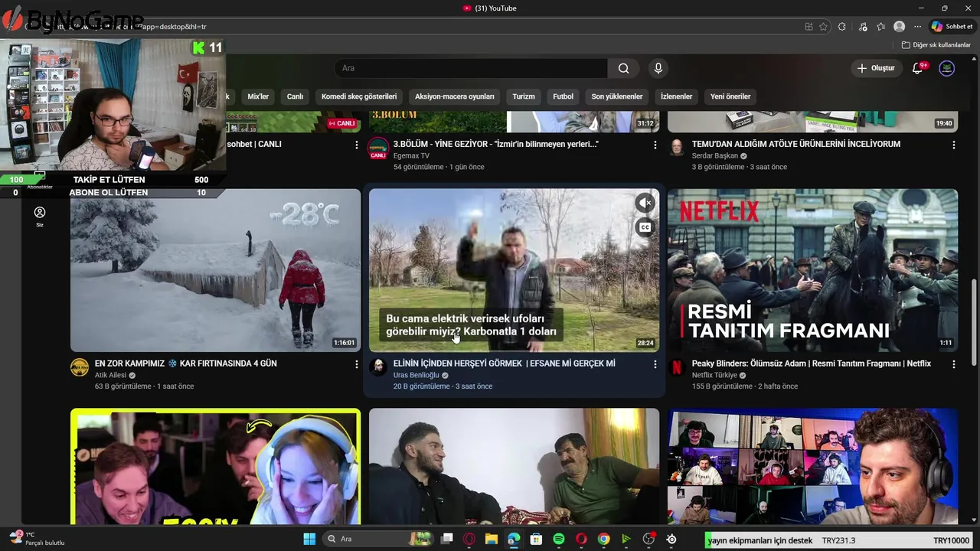This screenshot has height=551, width=980.
Task: Select the Yeni öneriler chip
Action: point(730,96)
